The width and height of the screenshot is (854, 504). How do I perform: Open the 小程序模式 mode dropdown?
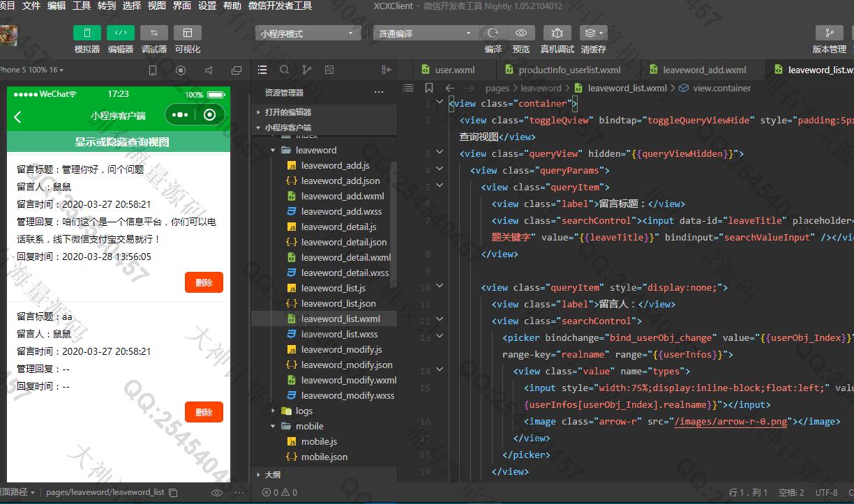[308, 33]
